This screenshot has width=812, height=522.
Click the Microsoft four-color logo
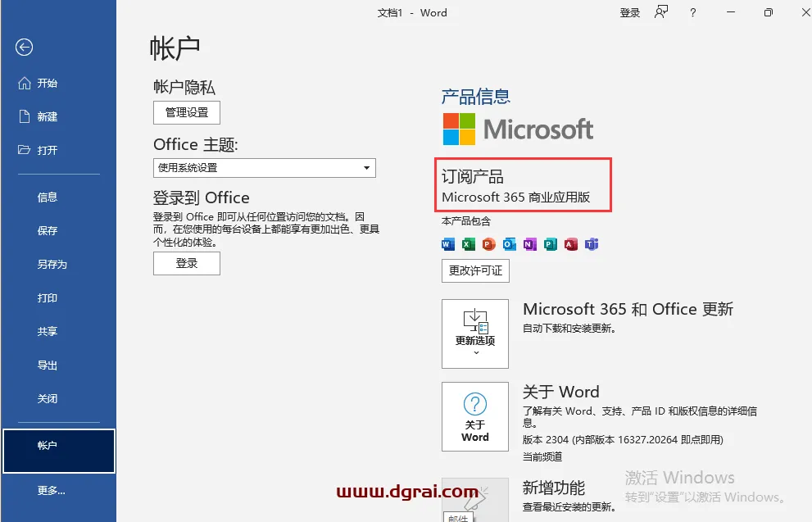pos(459,129)
